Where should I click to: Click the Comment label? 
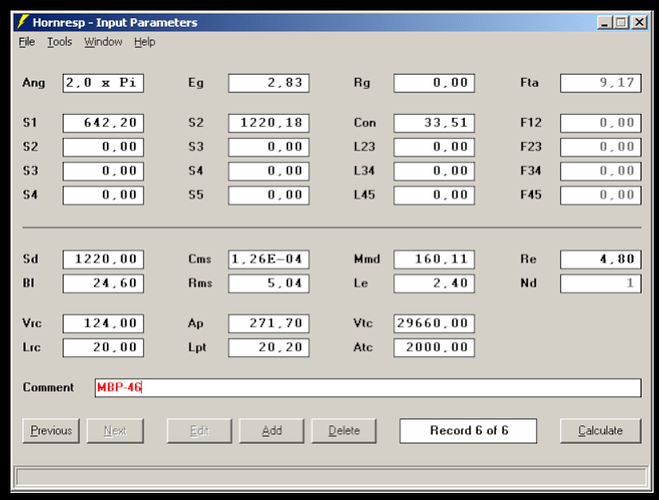click(x=48, y=387)
